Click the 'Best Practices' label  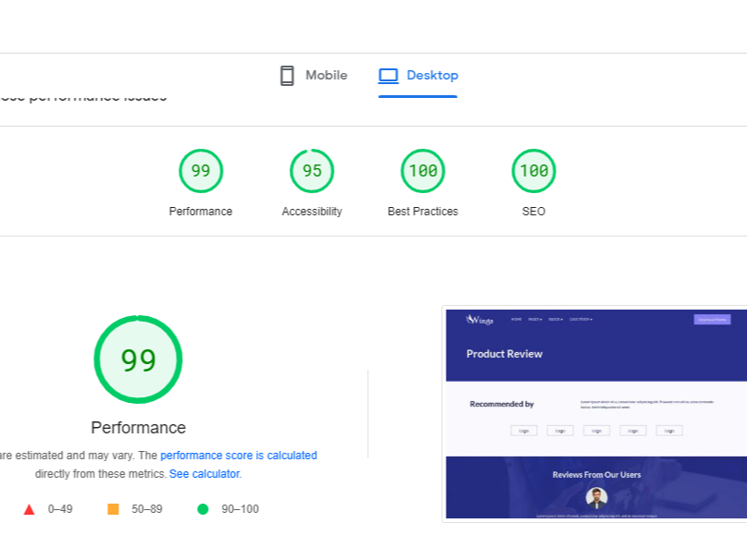(x=423, y=212)
